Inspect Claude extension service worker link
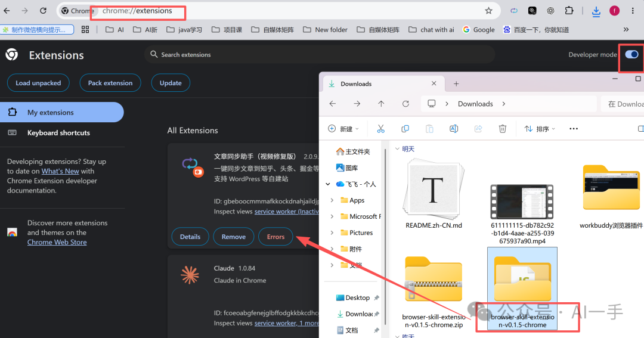The image size is (644, 338). (287, 323)
